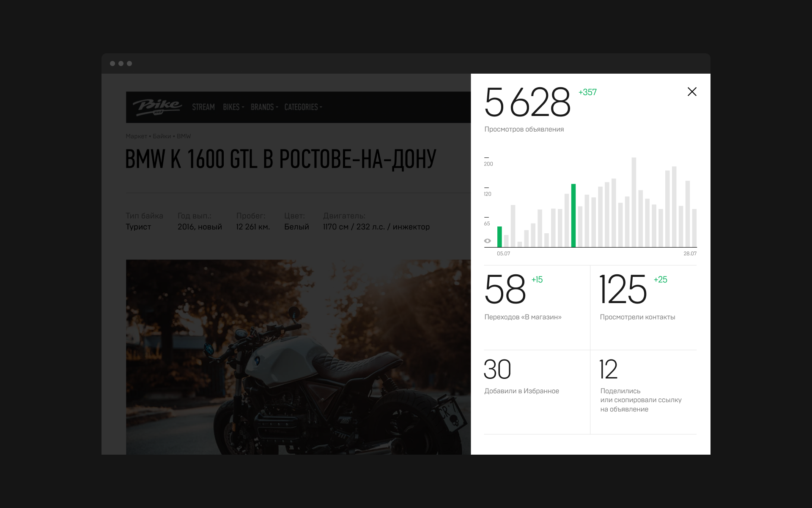Expand the BIKES dropdown menu
812x508 pixels.
click(233, 107)
